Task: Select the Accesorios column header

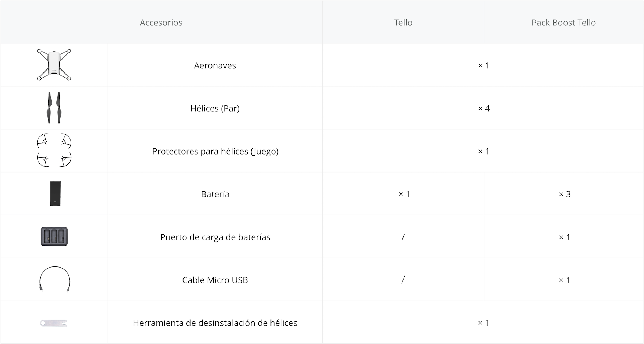Action: point(161,23)
